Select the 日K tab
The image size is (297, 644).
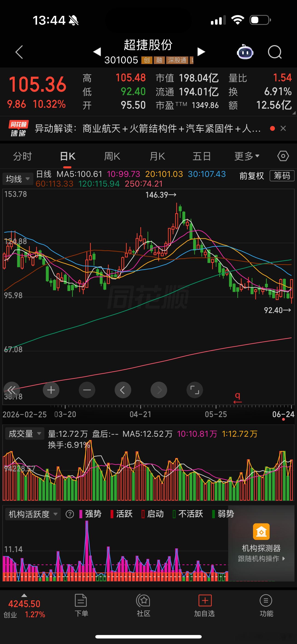pos(67,156)
